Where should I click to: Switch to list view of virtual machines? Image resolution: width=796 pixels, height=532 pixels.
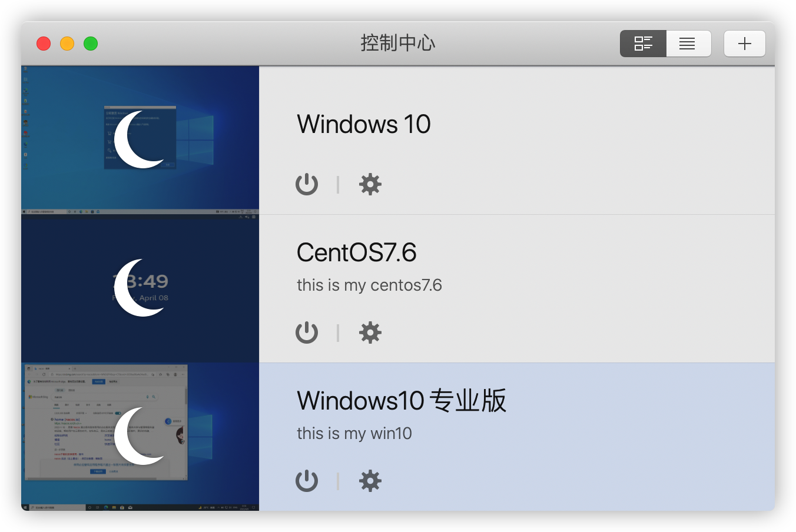pos(688,43)
